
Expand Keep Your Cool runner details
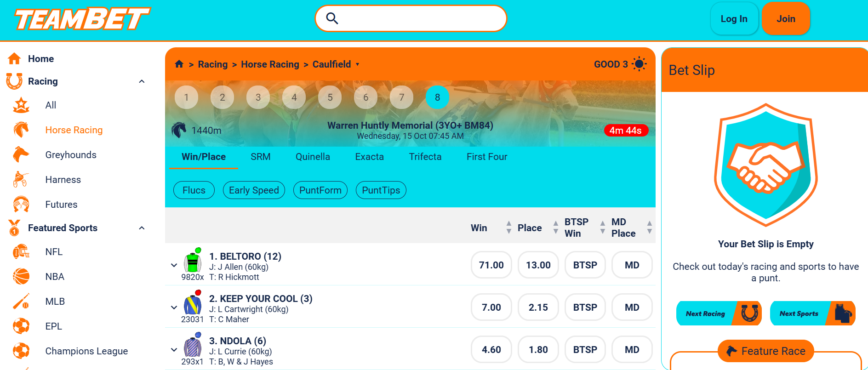point(174,307)
